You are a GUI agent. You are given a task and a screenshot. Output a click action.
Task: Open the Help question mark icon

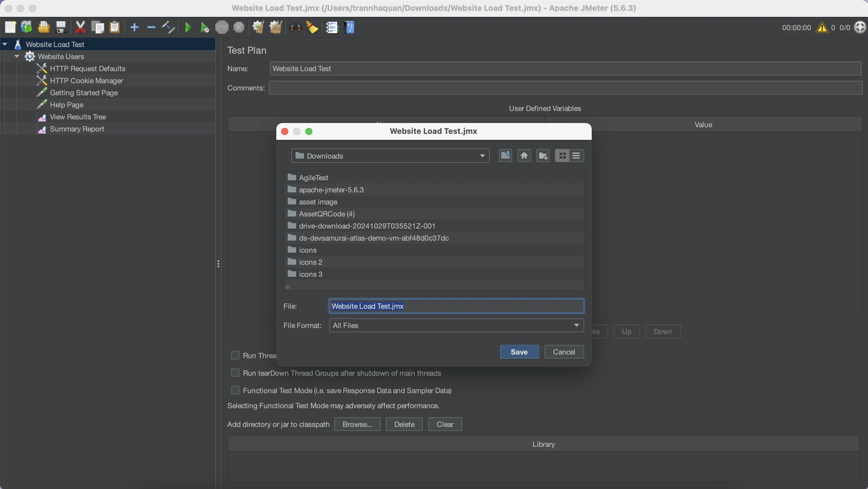350,27
